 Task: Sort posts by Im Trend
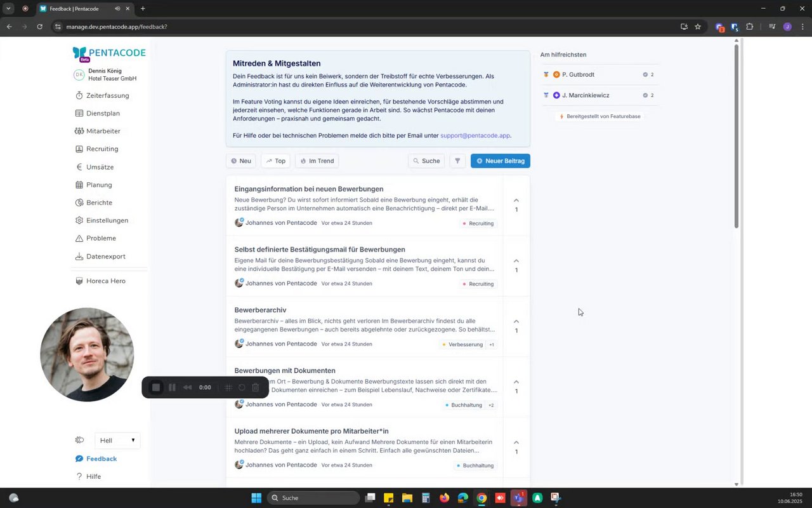(317, 161)
